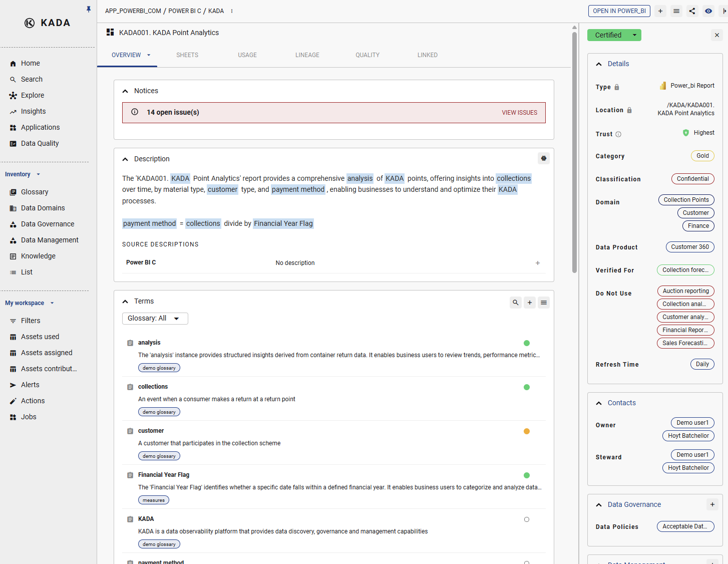Add item to Data Governance panel
The image size is (728, 564).
click(x=712, y=504)
